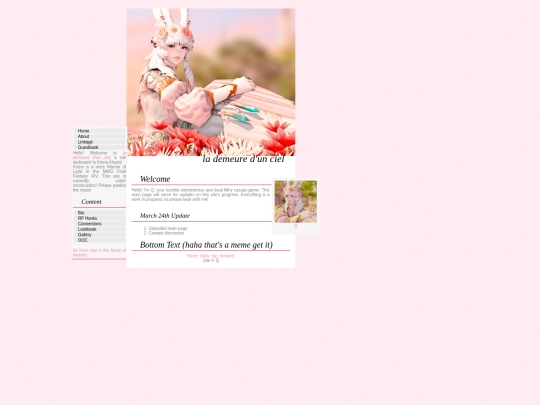
Task: Open the small avatar portrait thumbnail
Action: pyautogui.click(x=296, y=202)
